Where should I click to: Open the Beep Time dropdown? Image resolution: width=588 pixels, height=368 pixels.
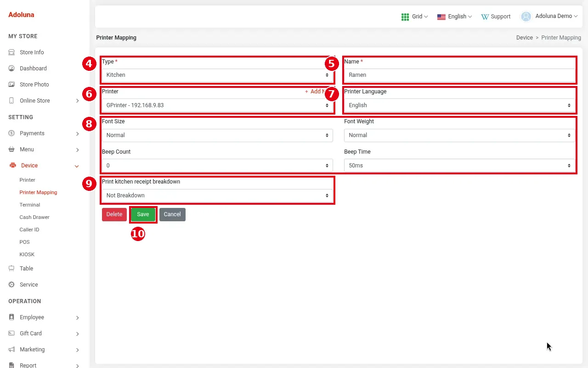[459, 166]
